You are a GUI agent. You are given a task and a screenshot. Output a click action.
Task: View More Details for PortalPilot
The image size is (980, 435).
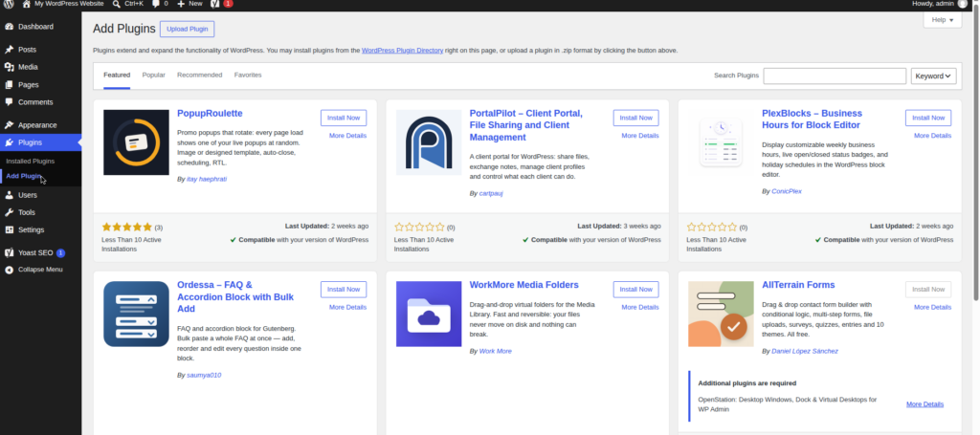(640, 136)
